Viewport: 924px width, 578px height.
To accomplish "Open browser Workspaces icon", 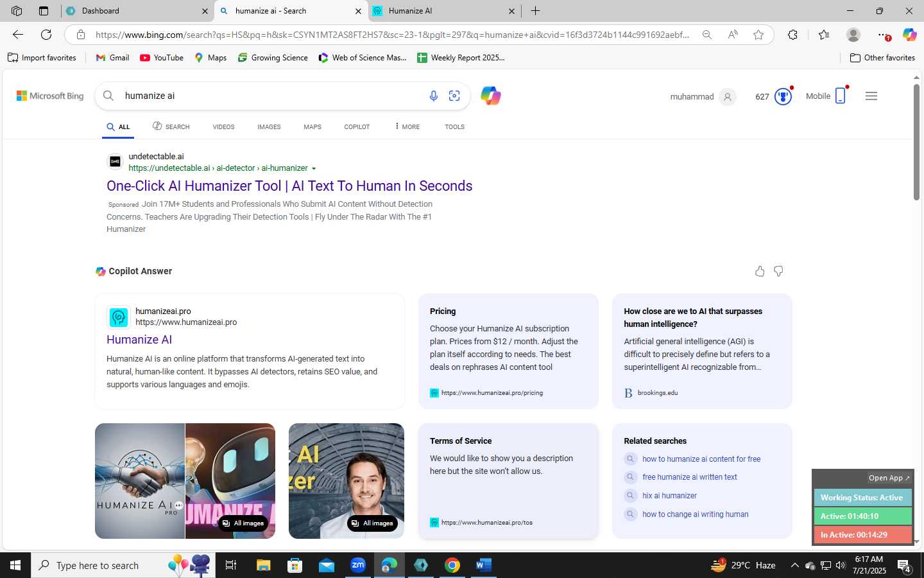I will tap(17, 11).
